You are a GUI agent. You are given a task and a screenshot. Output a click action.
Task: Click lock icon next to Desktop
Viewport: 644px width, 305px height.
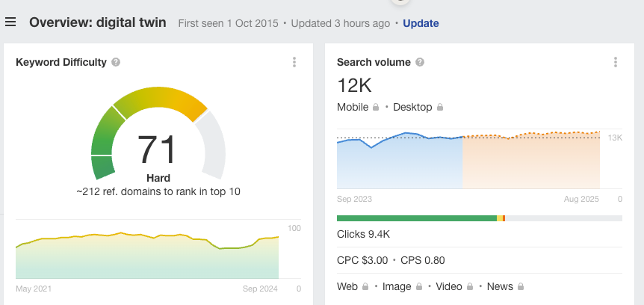point(440,108)
